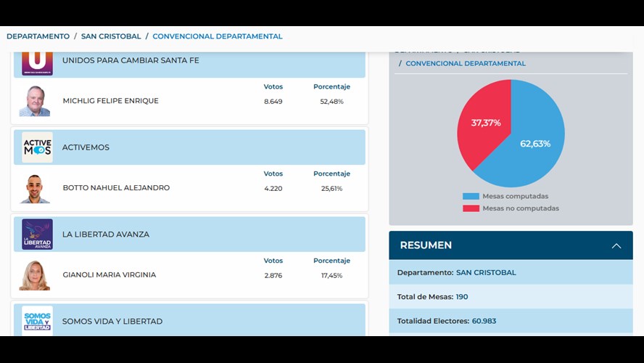Image resolution: width=644 pixels, height=363 pixels.
Task: Click the La Libertad Avanza party logo
Action: coord(37,234)
